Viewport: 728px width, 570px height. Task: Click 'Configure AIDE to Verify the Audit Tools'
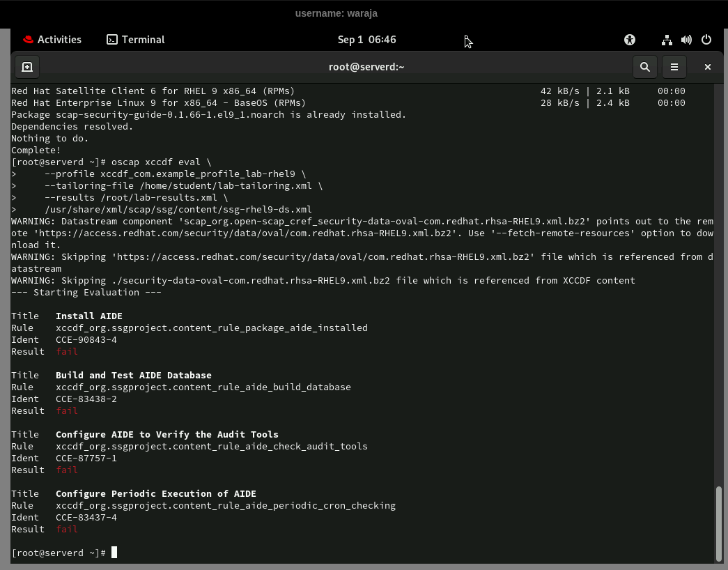(167, 434)
